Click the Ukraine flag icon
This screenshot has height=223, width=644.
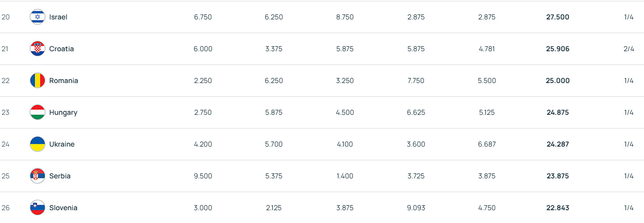[37, 144]
